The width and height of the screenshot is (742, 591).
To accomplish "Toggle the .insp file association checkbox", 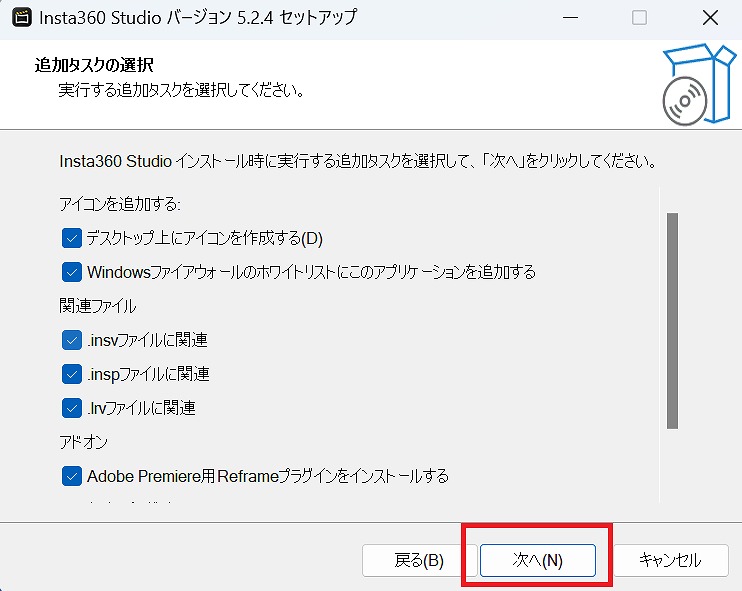I will (x=71, y=374).
